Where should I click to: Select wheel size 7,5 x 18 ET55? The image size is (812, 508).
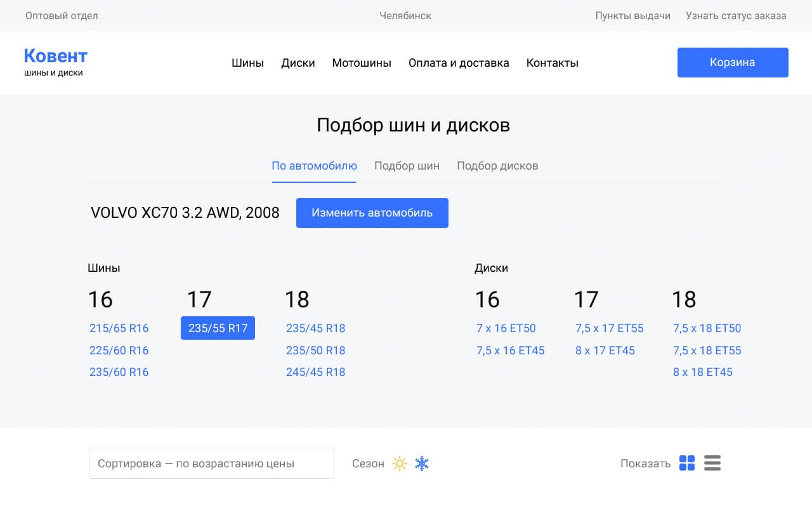[x=707, y=351]
